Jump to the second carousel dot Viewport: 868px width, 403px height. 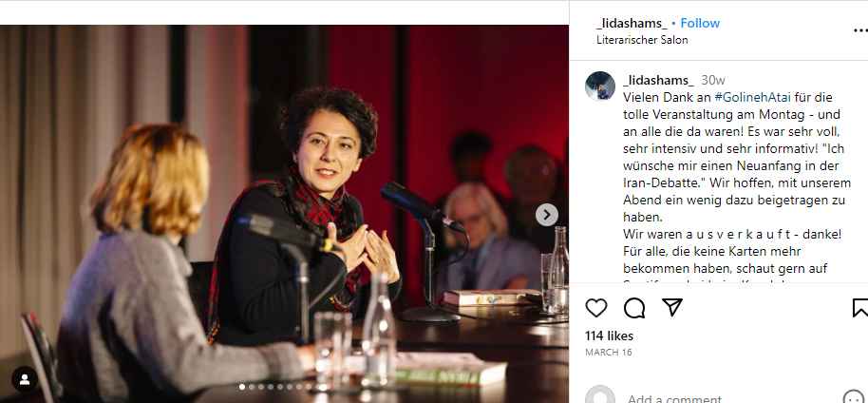click(x=252, y=387)
